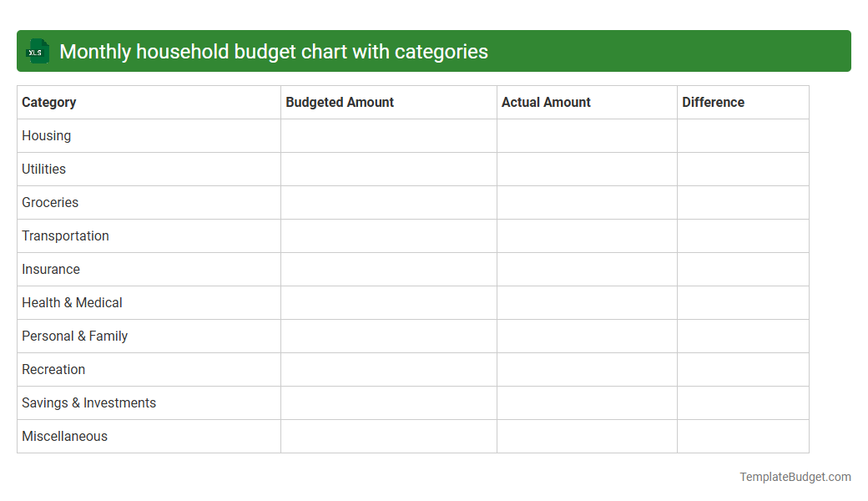Select the Transportation category label

point(65,235)
